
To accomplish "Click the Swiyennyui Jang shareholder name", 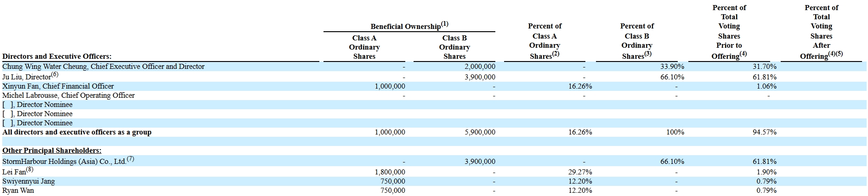I will click(x=28, y=181).
